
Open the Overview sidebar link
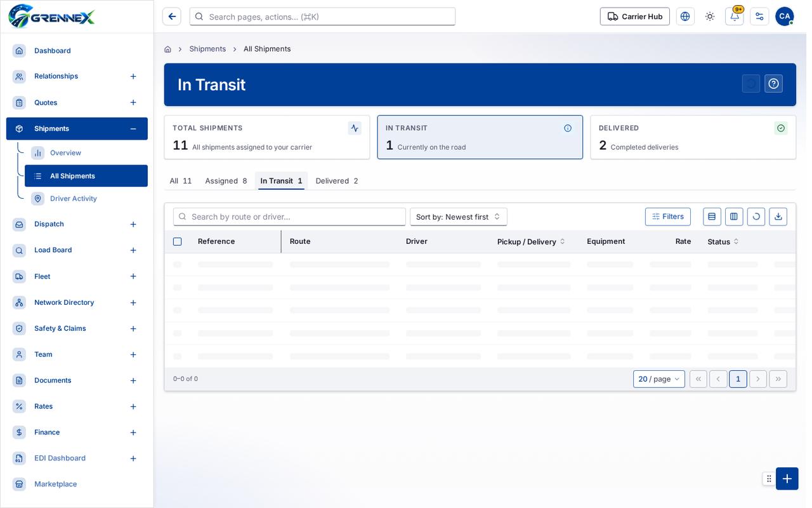point(86,153)
